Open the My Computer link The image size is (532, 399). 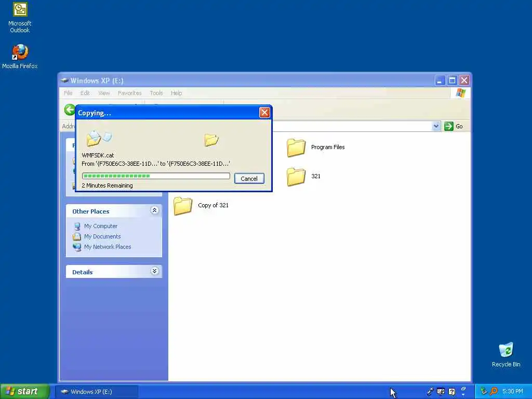[101, 226]
